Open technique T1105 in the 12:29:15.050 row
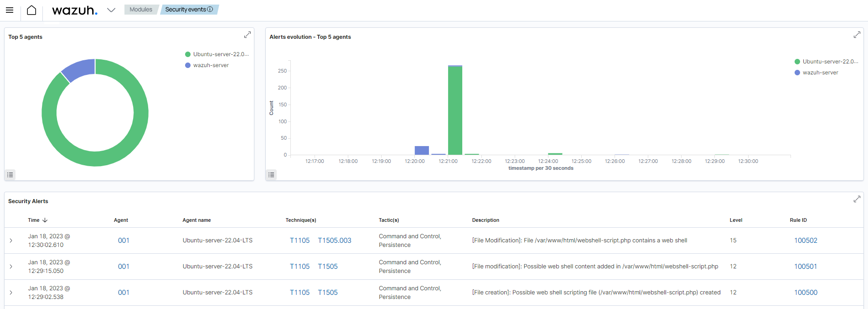Screen dimensions: 868x309 (300, 267)
